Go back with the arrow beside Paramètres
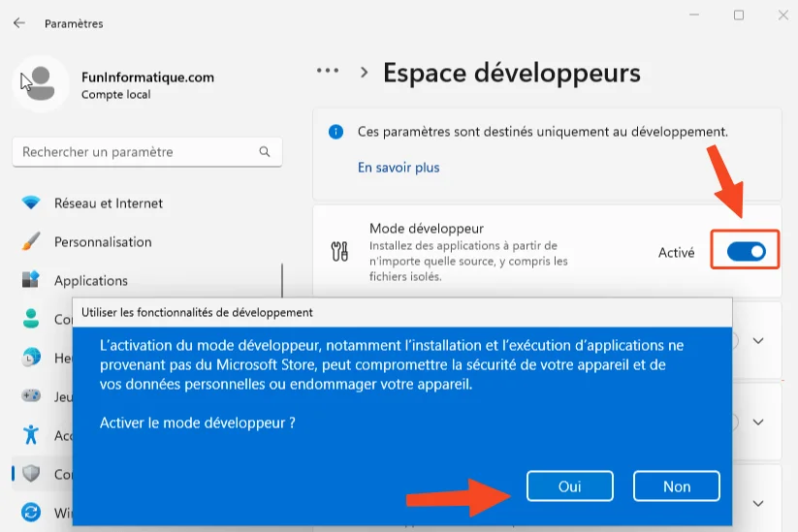The image size is (798, 532). click(19, 23)
